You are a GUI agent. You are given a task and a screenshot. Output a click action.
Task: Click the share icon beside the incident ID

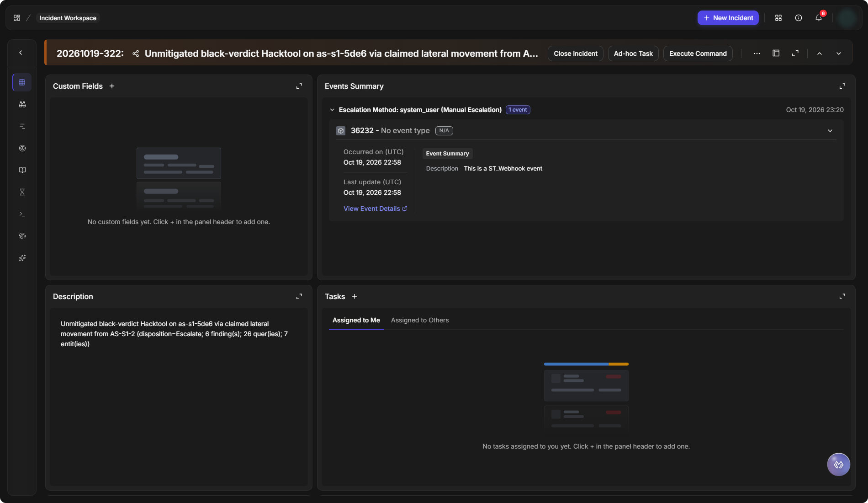click(136, 54)
